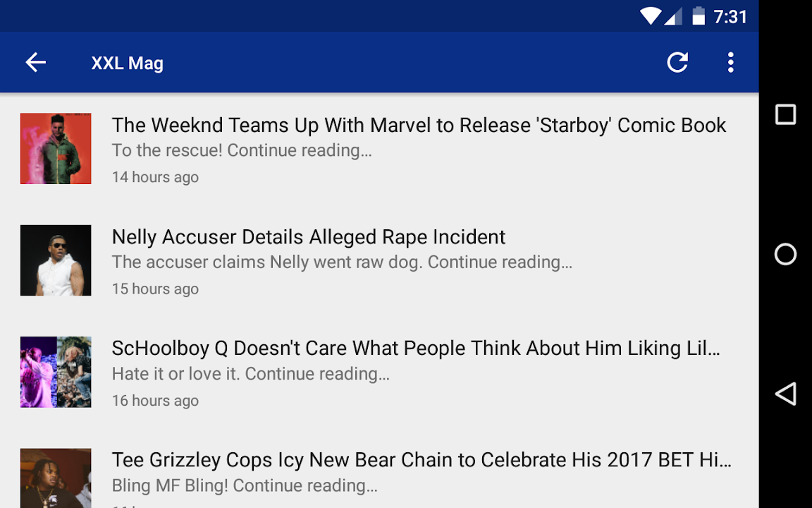Viewport: 812px width, 508px height.
Task: Open The Weeknd Teams Up With Marvel headline
Action: click(x=419, y=126)
